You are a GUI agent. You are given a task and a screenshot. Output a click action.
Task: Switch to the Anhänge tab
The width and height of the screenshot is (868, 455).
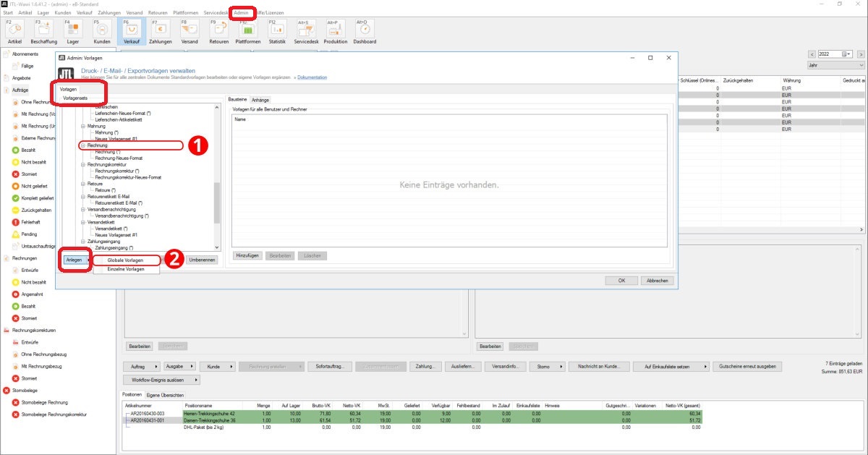[x=260, y=99]
